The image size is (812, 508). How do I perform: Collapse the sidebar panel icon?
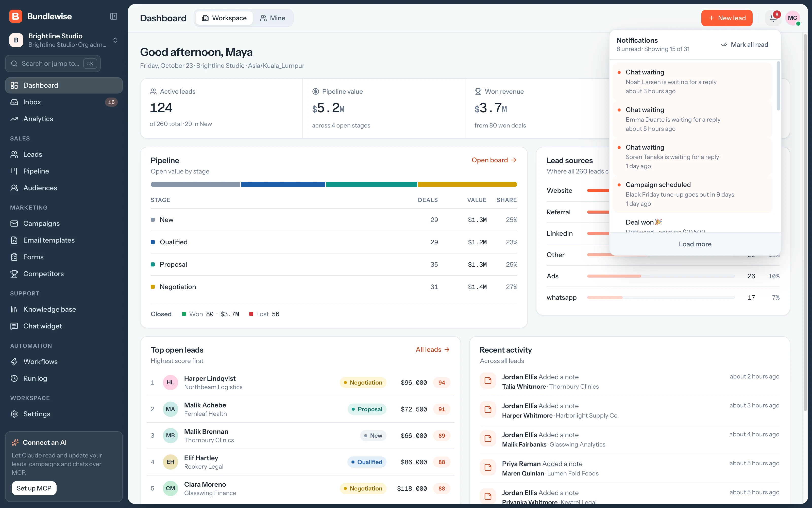(114, 17)
